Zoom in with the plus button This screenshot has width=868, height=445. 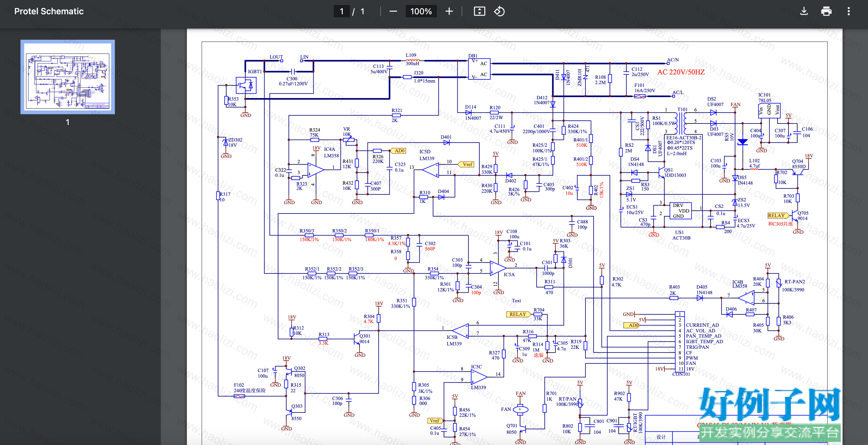449,11
